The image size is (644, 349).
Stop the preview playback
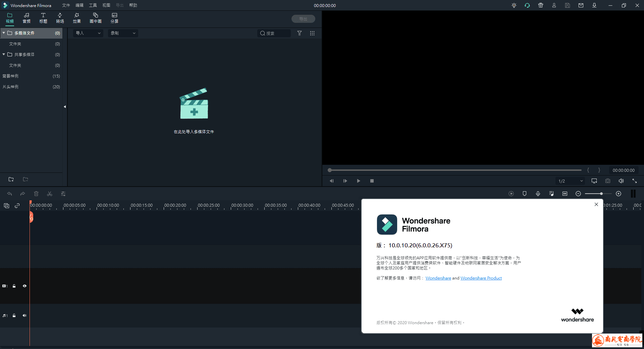372,181
